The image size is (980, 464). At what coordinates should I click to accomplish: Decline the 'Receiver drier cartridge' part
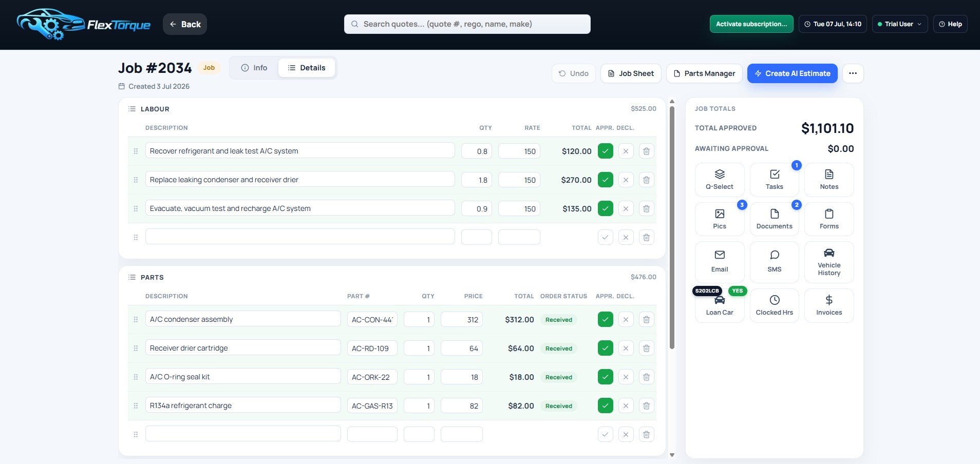[626, 349]
